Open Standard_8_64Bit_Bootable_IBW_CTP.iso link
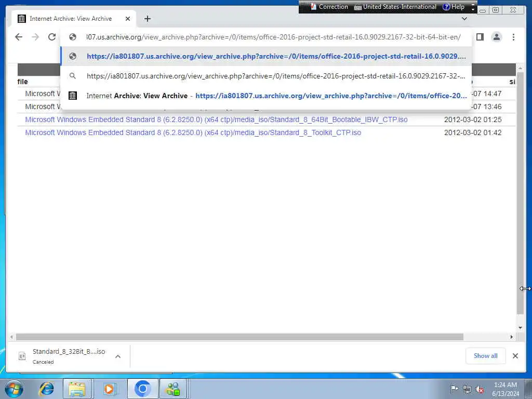 click(216, 119)
